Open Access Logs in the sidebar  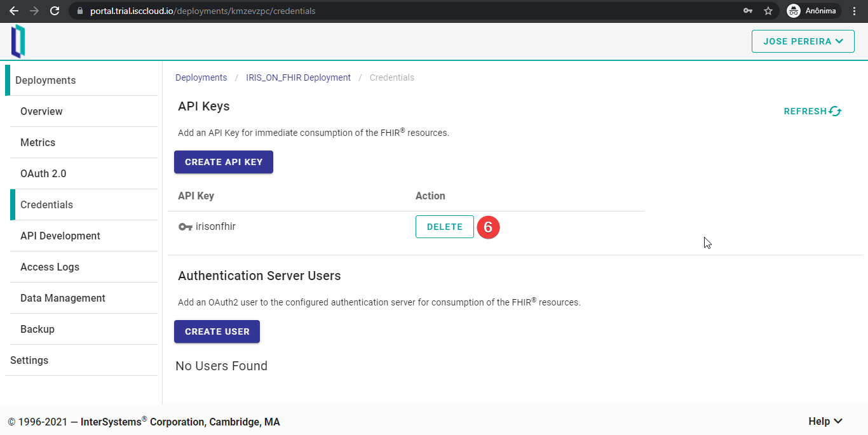point(84,267)
